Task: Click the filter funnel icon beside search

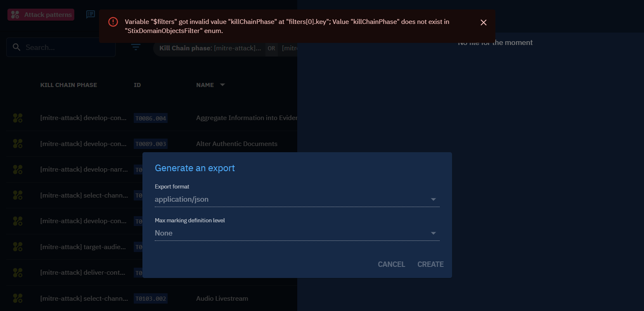Action: click(135, 47)
